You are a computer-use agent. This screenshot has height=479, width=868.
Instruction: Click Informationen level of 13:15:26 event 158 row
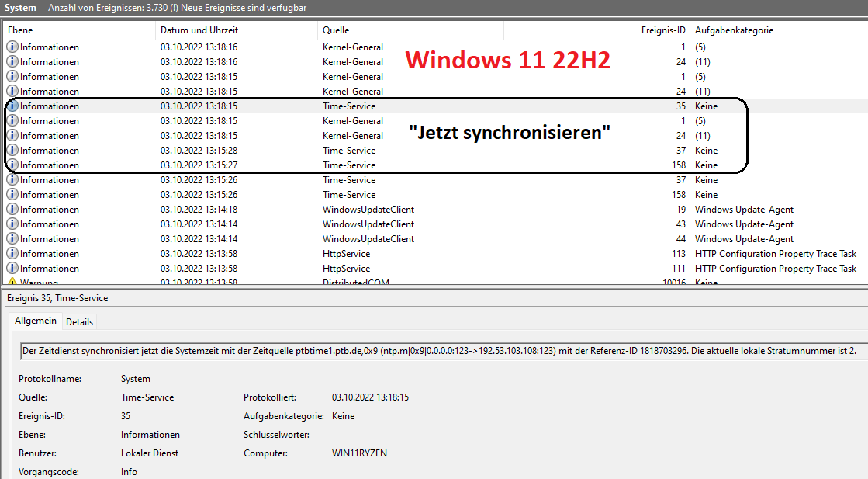(x=50, y=194)
